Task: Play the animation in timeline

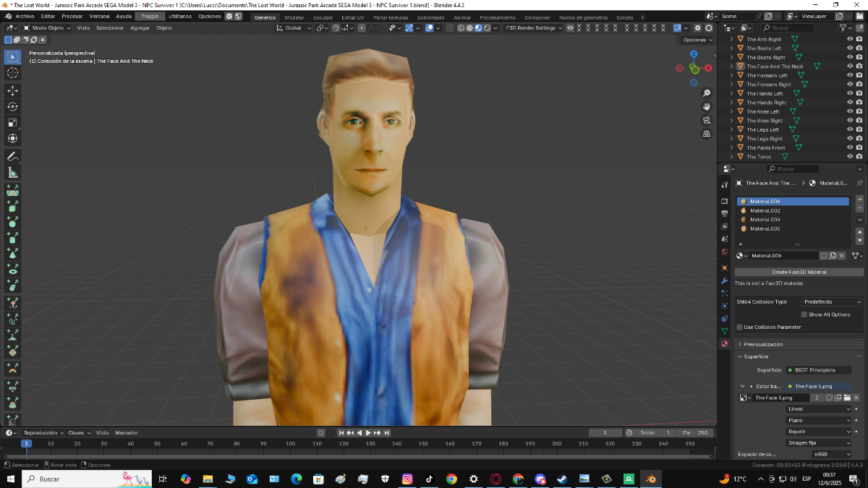Action: 368,432
